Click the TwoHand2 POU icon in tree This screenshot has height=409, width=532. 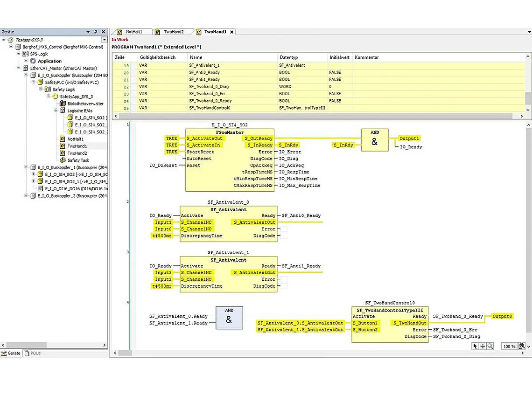click(63, 153)
